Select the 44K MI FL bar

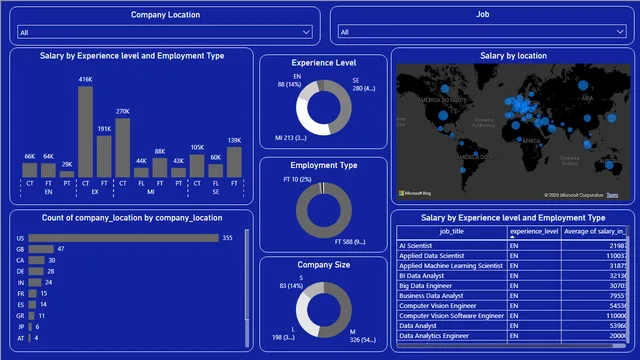(141, 173)
